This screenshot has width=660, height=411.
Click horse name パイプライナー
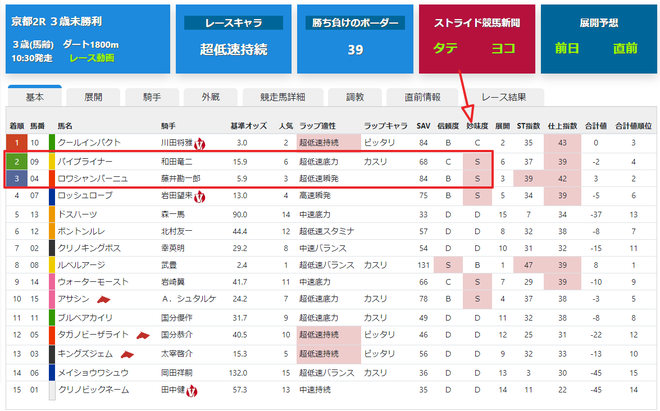point(85,161)
